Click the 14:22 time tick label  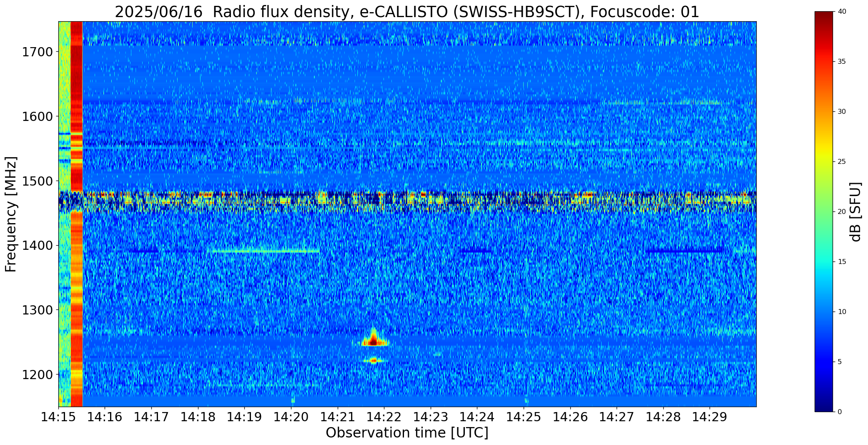tap(384, 417)
